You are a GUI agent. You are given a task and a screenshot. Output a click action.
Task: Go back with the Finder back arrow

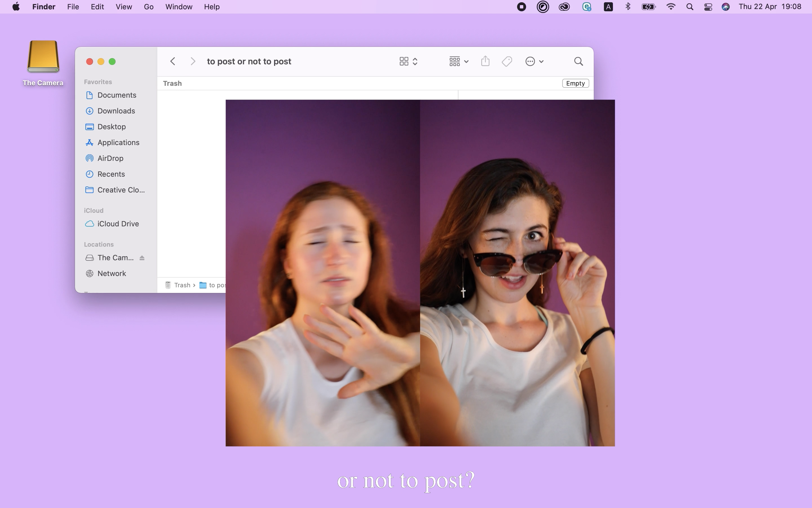pos(173,62)
